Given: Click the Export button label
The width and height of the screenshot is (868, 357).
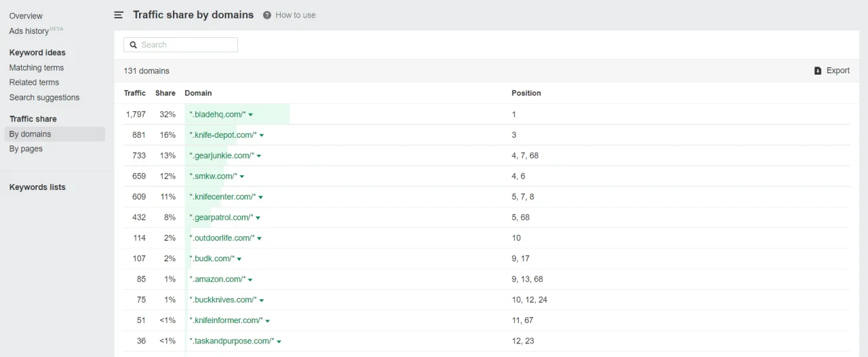Looking at the screenshot, I should [837, 71].
